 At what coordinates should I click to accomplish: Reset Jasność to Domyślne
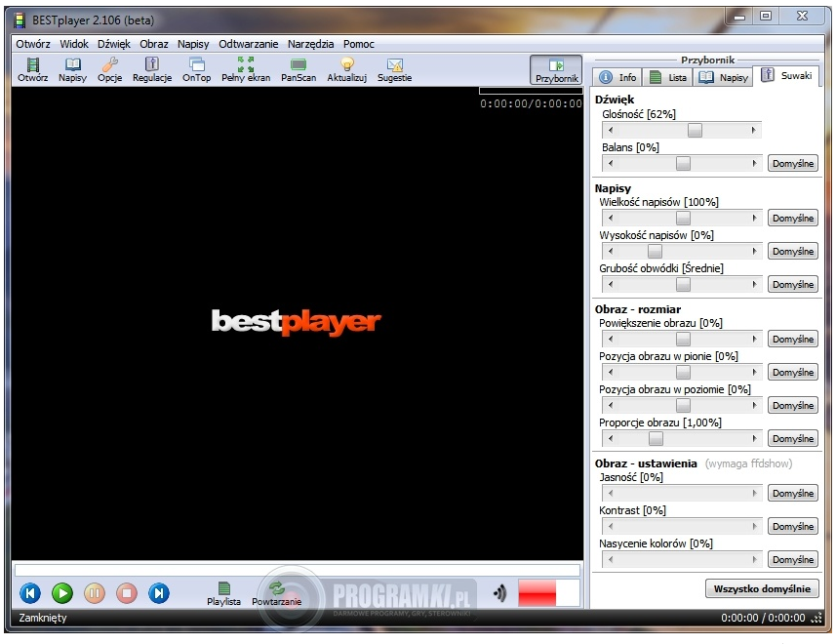[793, 493]
